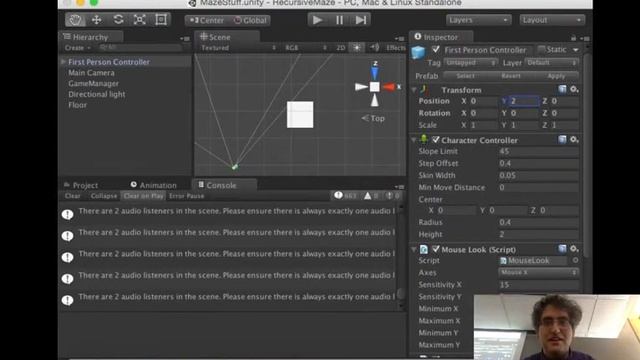This screenshot has width=640, height=360.
Task: Switch to the Console tab
Action: [x=221, y=185]
